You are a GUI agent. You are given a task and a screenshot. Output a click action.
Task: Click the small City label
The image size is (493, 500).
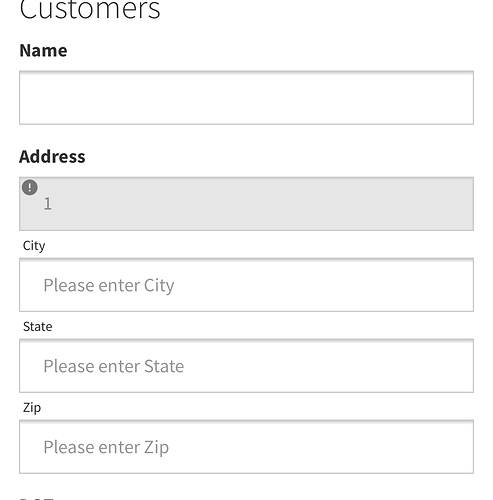34,246
